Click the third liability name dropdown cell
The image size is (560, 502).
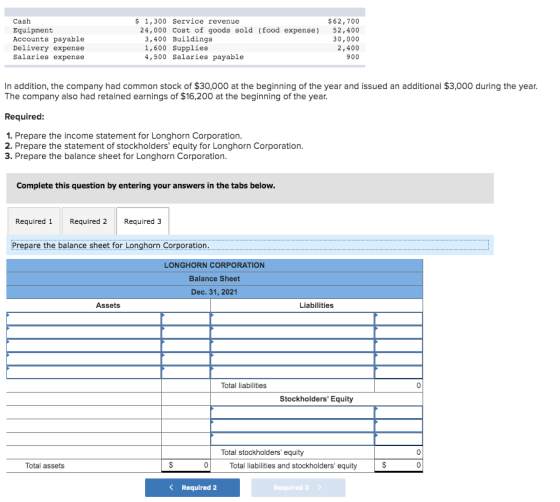292,346
